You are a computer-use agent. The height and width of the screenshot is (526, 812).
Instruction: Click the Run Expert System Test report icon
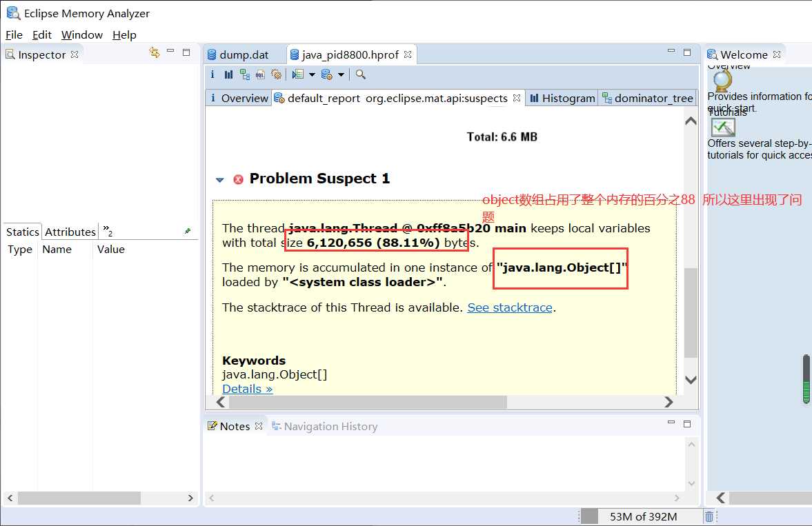click(298, 74)
